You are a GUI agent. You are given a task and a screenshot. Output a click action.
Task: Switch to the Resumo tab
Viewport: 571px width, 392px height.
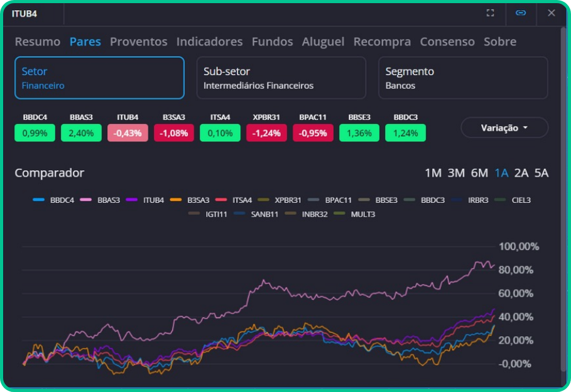38,41
